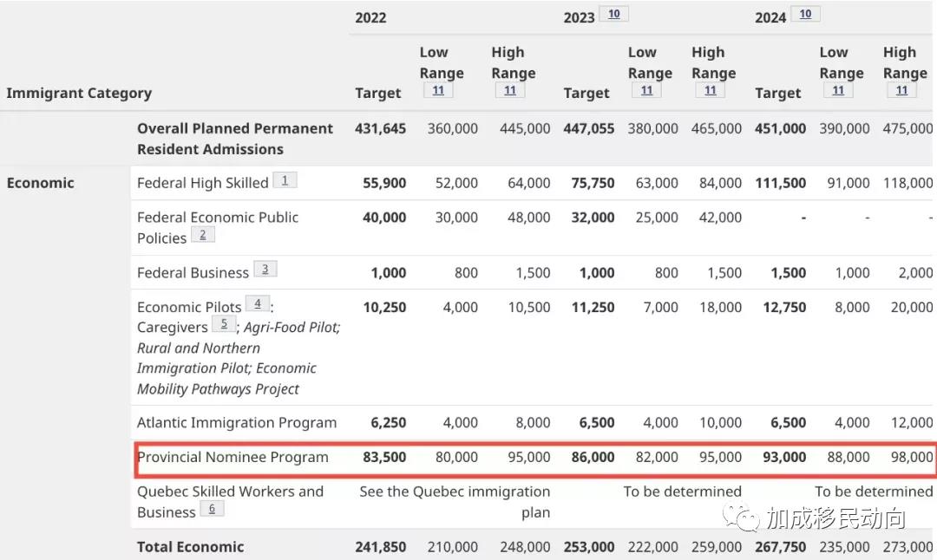
Task: Open footnote 11 under 2023 High Range
Action: pyautogui.click(x=710, y=90)
